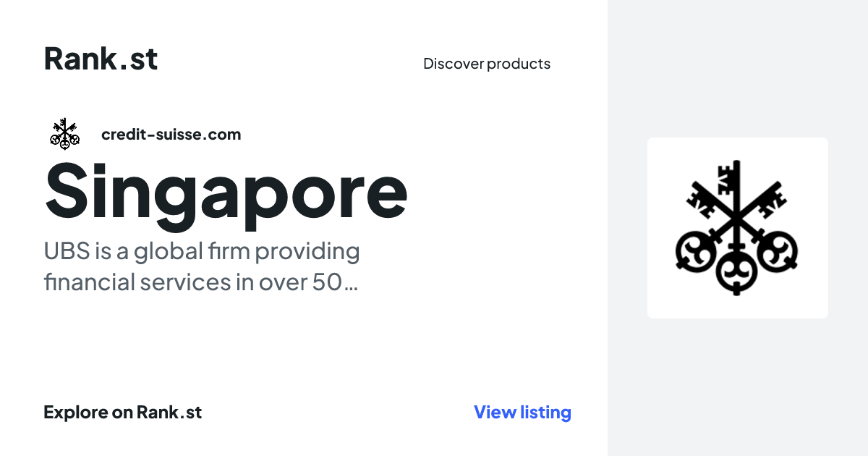868x456 pixels.
Task: Open the large UBS three-keys logo thumbnail
Action: [x=737, y=228]
